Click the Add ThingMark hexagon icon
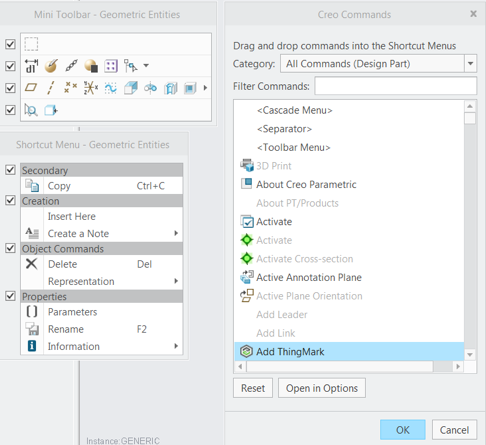 [246, 351]
